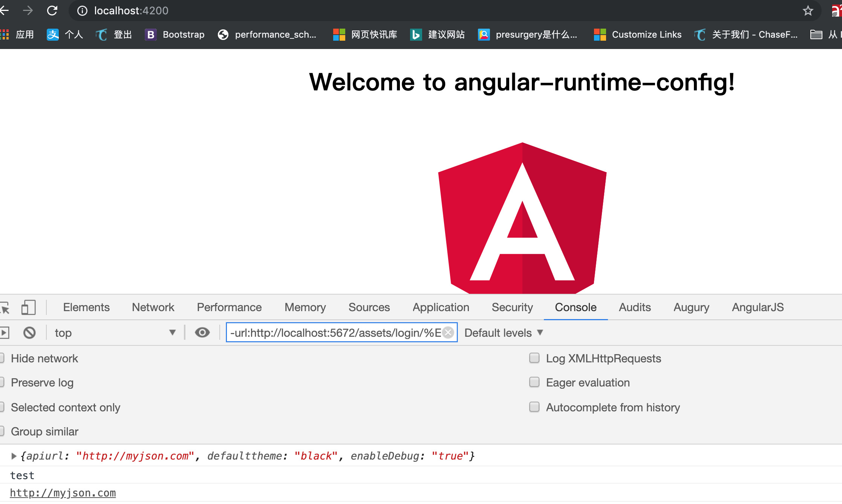Toggle the device toolbar
Image resolution: width=842 pixels, height=504 pixels.
[28, 307]
